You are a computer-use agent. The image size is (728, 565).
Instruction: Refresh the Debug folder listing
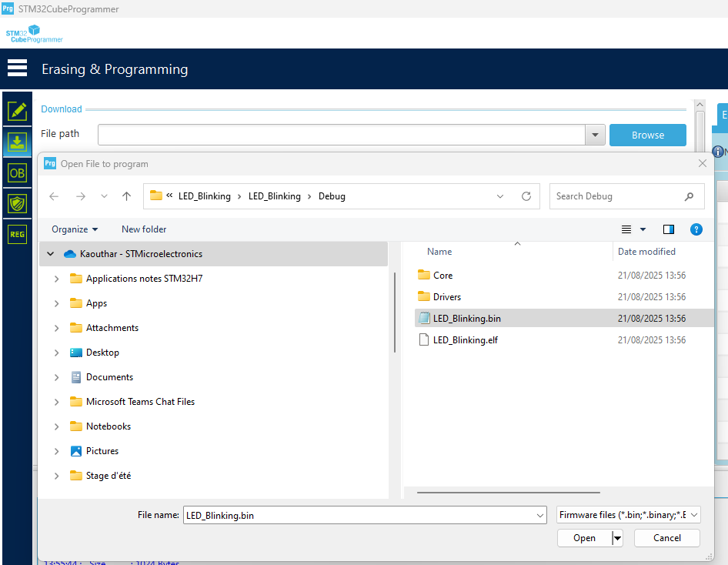pyautogui.click(x=526, y=196)
